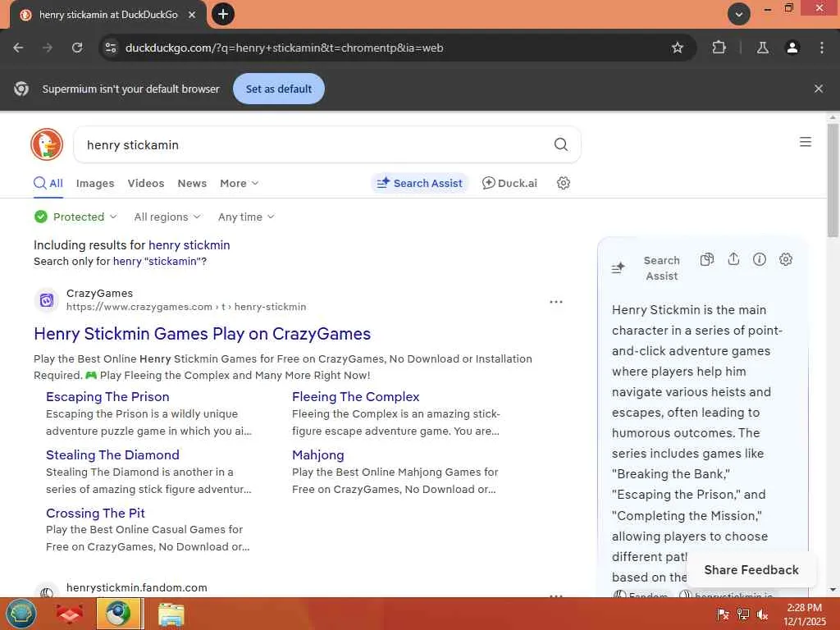Image resolution: width=840 pixels, height=630 pixels.
Task: Expand the All regions dropdown
Action: click(x=167, y=217)
